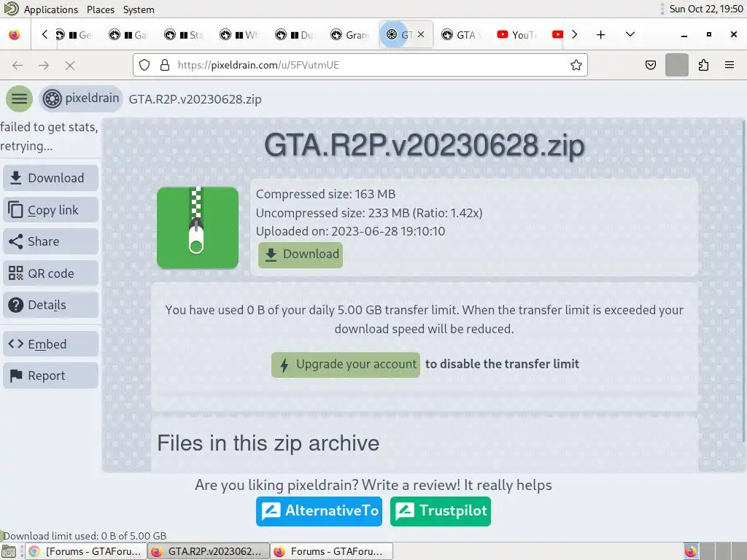Screen dimensions: 747x560
Task: Switch to Forums - GTAForu... Firefox taskbar window
Action: [331, 551]
